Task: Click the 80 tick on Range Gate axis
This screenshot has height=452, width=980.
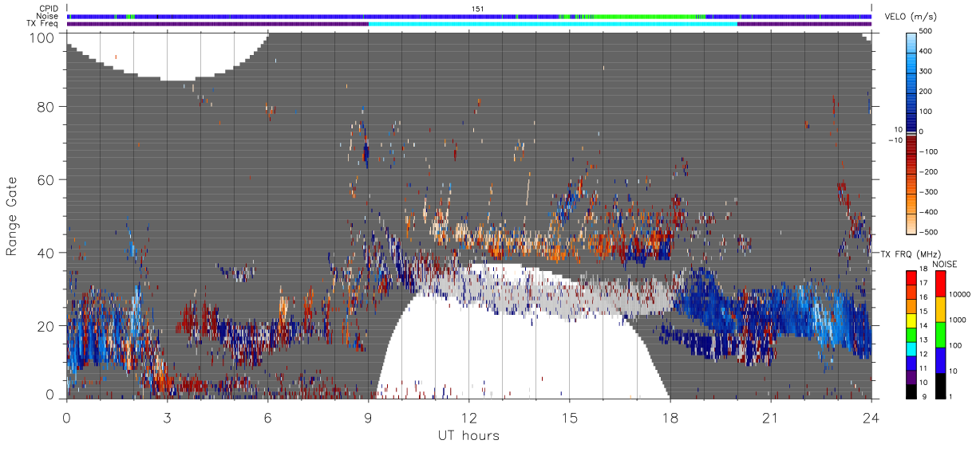Action: pyautogui.click(x=46, y=106)
